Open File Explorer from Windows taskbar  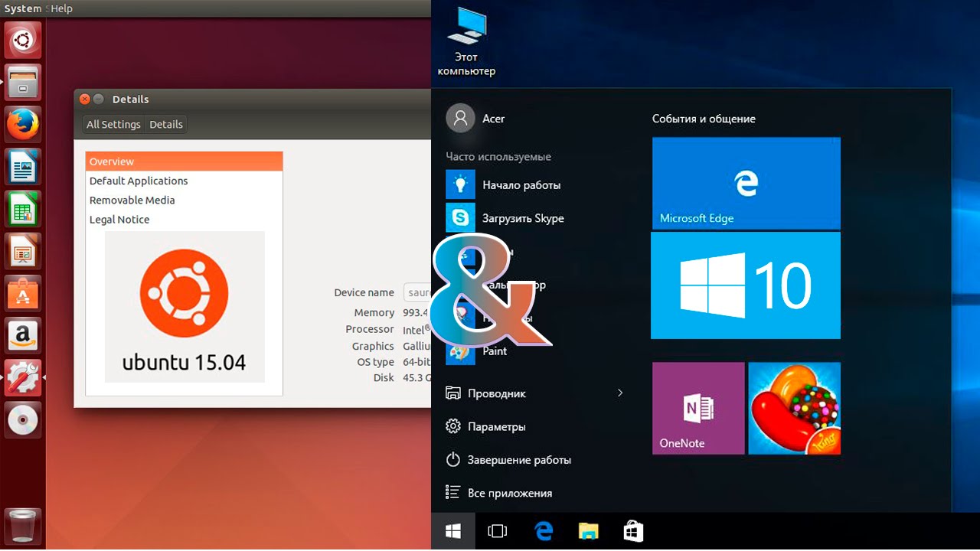point(588,531)
